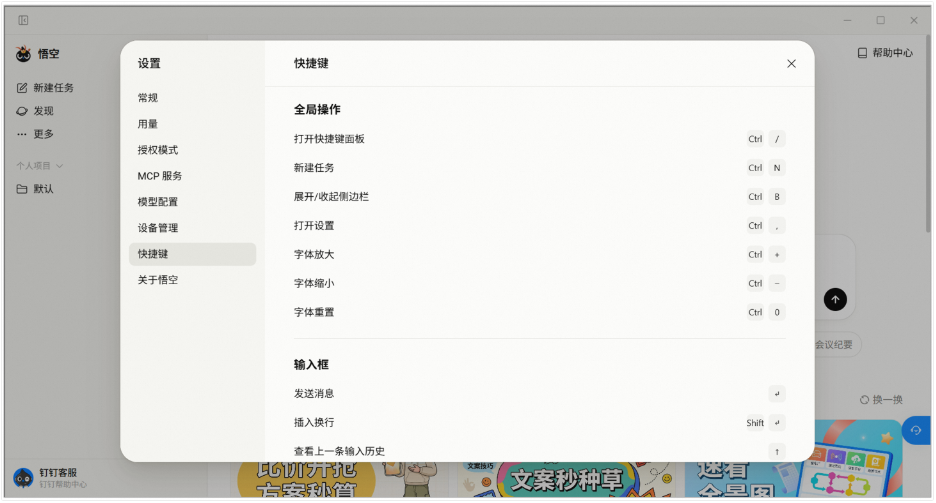Click the 默认 folder icon
936x503 pixels.
22,189
